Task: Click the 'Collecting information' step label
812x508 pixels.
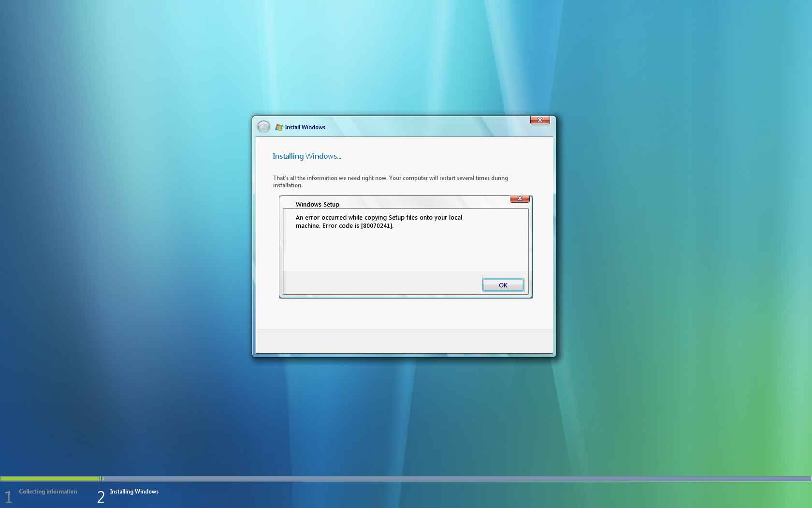Action: click(48, 492)
